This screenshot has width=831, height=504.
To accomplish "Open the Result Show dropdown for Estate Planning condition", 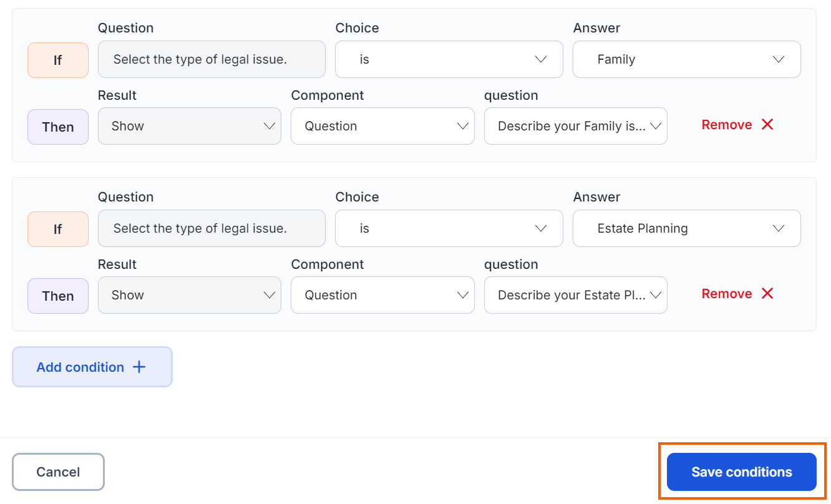I will coord(190,295).
